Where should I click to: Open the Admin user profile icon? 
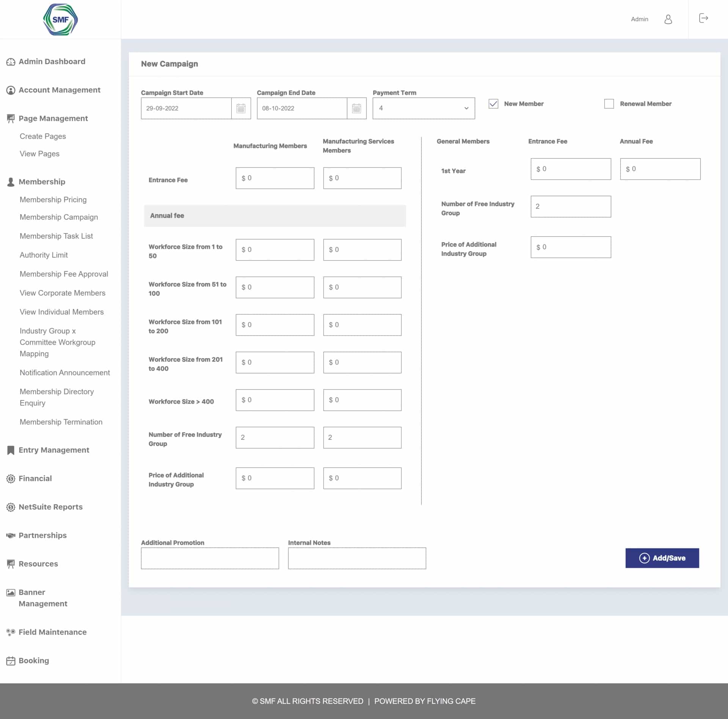668,19
